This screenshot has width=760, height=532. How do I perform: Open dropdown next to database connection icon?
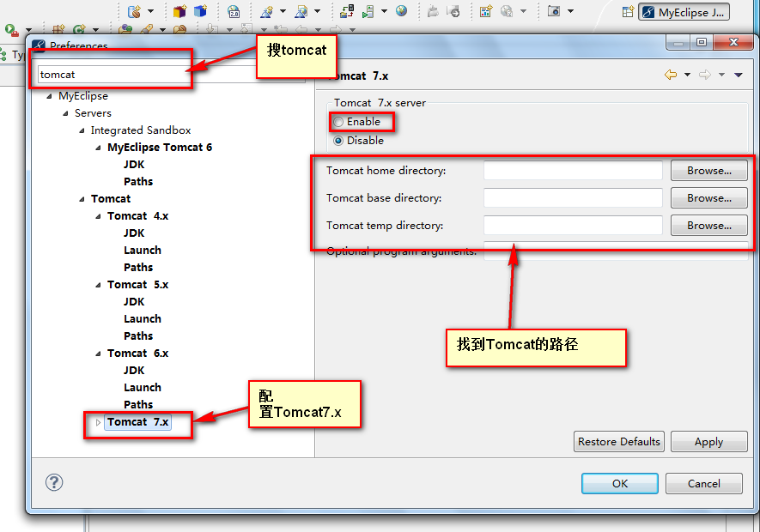[x=150, y=11]
